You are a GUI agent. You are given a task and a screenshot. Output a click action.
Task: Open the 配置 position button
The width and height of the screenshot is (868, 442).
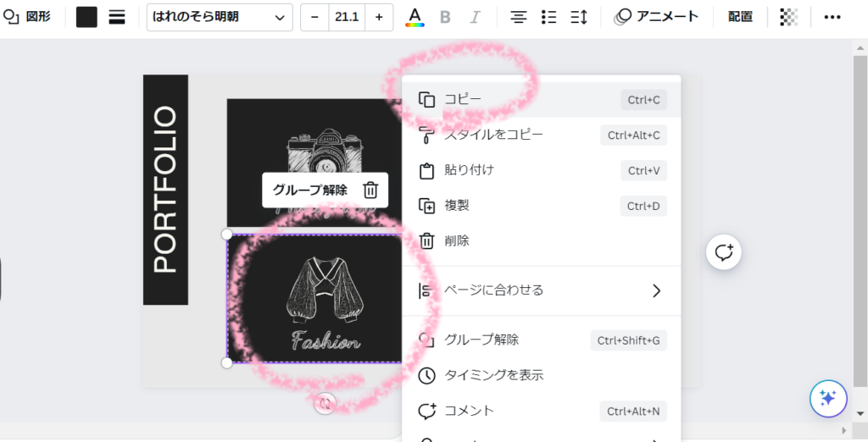point(740,17)
